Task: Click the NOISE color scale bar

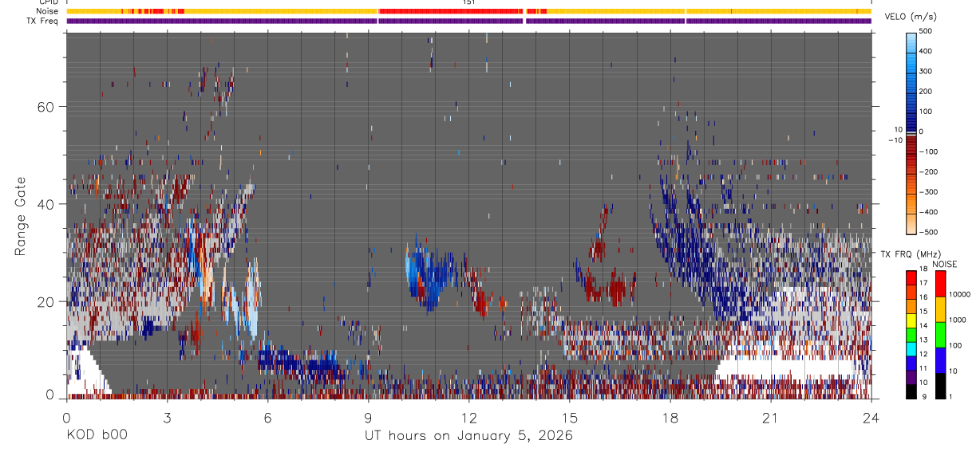Action: 940,333
